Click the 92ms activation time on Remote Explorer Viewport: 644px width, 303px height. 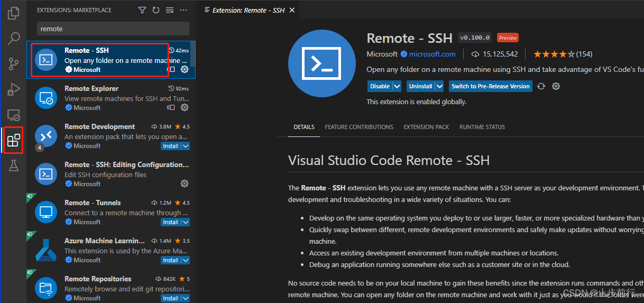pyautogui.click(x=179, y=88)
